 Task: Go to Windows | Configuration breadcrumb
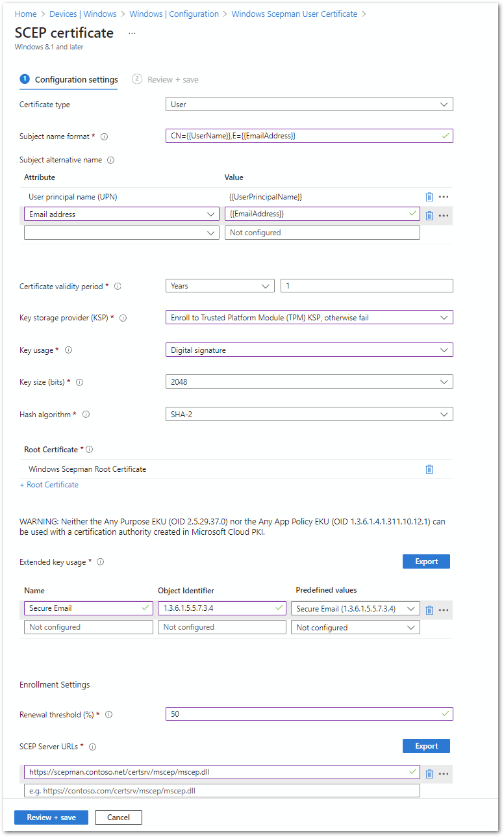point(174,14)
